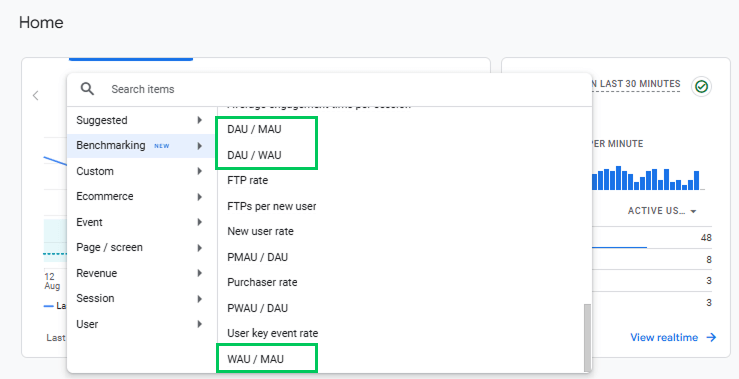Expand Revenue submenu arrow
Image resolution: width=739 pixels, height=379 pixels.
pos(200,273)
